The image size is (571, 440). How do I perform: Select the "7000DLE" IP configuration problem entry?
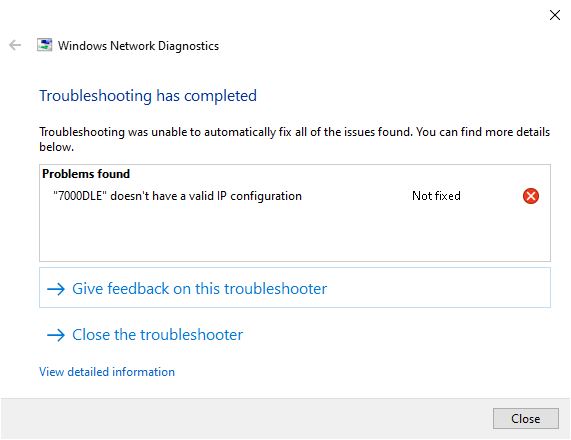[x=177, y=196]
